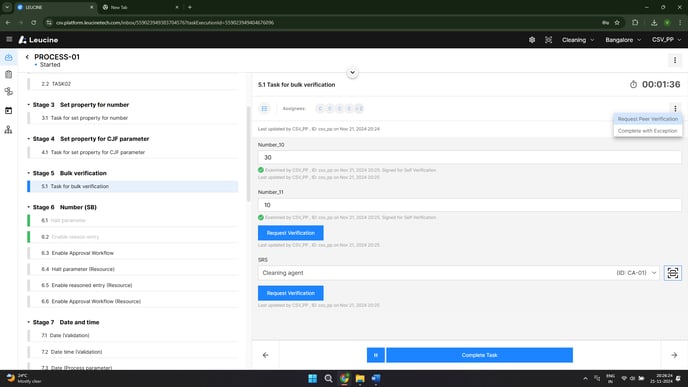688x387 pixels.
Task: Open task 6.2 Enable reason entry
Action: click(x=133, y=237)
